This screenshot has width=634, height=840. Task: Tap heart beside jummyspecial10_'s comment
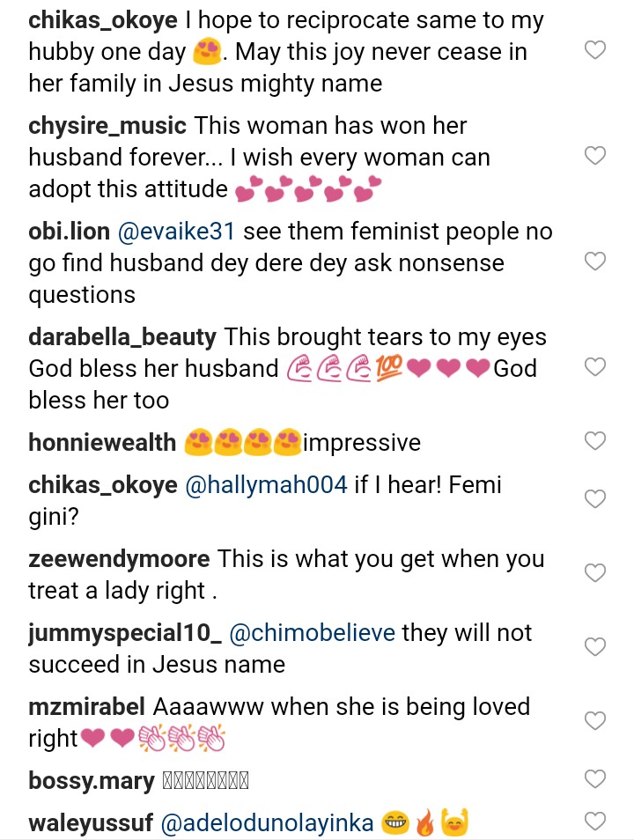(595, 647)
